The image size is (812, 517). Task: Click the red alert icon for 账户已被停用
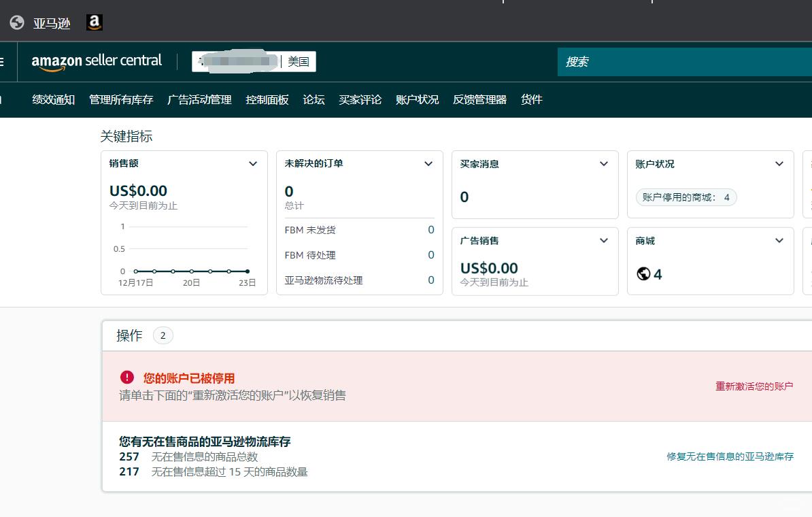(127, 378)
